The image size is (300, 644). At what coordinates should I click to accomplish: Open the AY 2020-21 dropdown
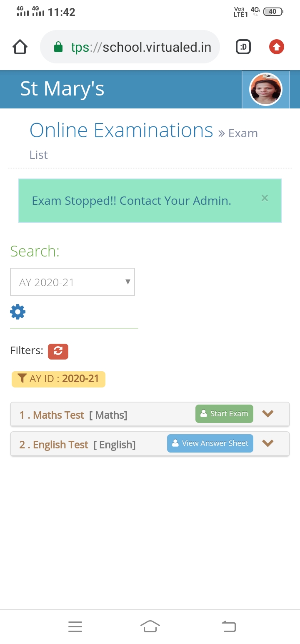pos(72,282)
